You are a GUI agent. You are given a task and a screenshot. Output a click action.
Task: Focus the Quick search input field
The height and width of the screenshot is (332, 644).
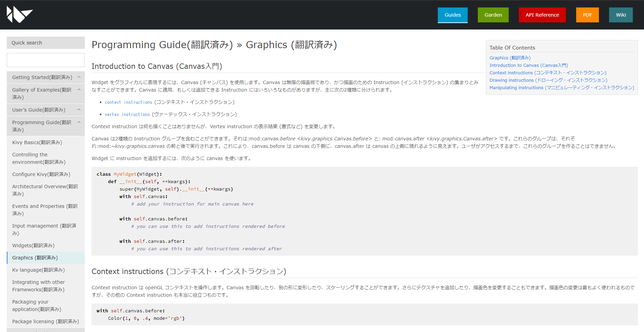pos(45,60)
